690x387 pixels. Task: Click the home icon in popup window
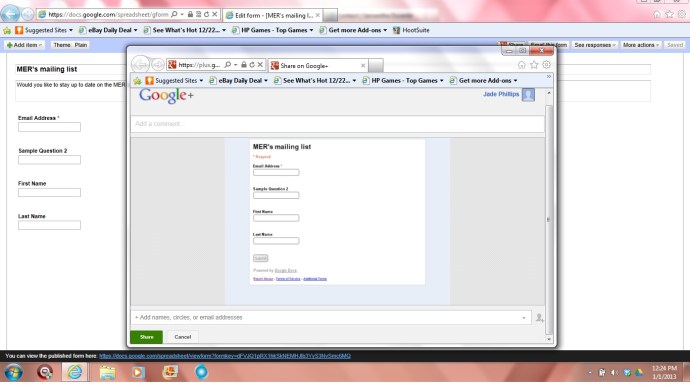pos(521,65)
